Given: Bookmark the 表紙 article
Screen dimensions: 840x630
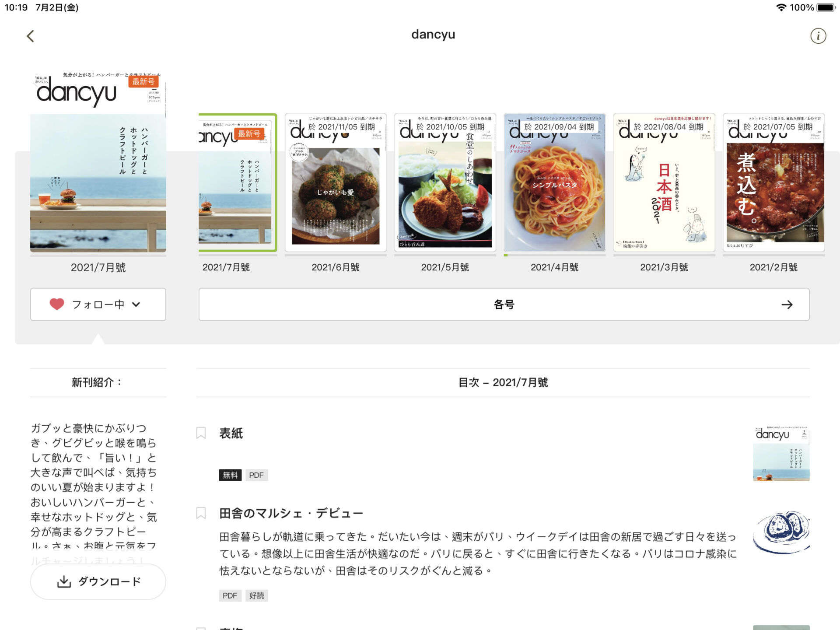Looking at the screenshot, I should click(x=201, y=433).
